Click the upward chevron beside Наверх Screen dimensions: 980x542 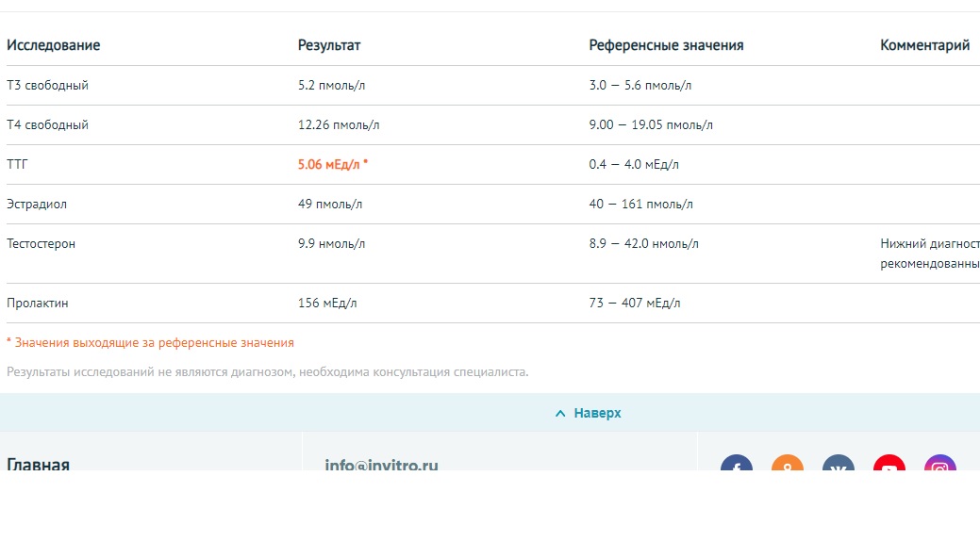point(560,414)
